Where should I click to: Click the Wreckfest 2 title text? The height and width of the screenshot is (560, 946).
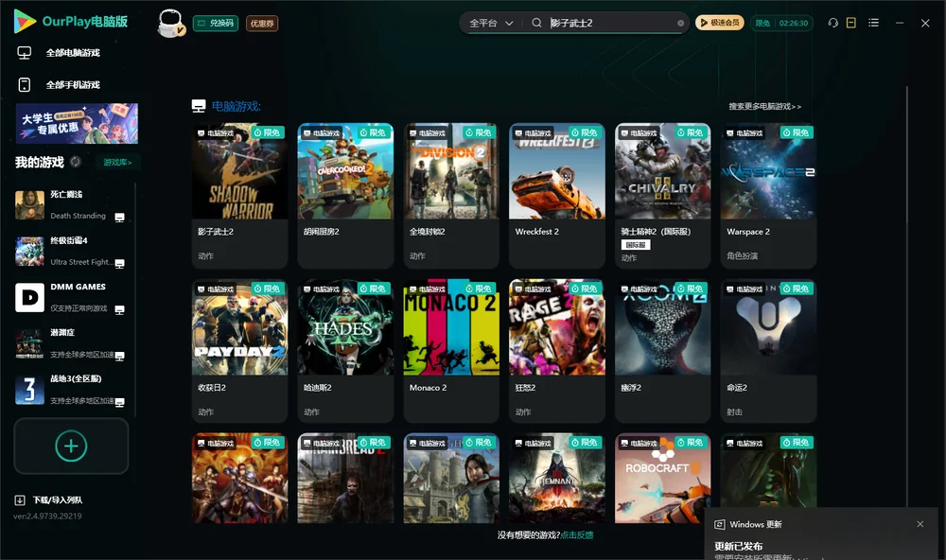pos(537,232)
